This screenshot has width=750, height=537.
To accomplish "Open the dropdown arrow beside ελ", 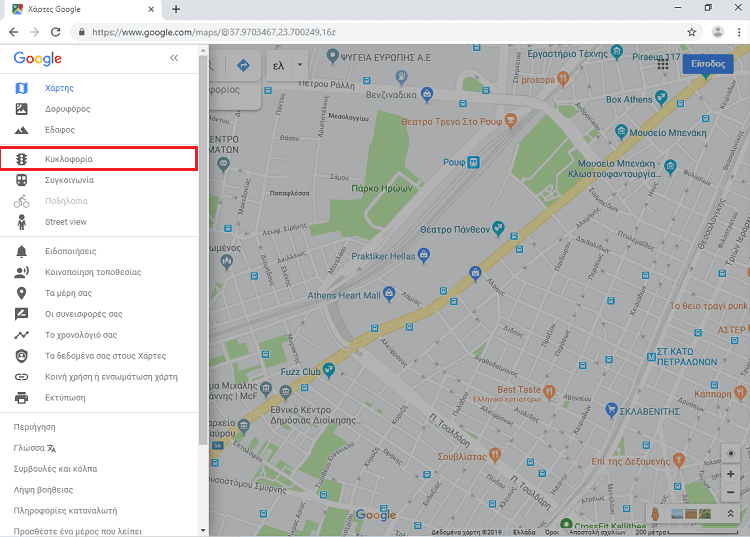I will [300, 65].
